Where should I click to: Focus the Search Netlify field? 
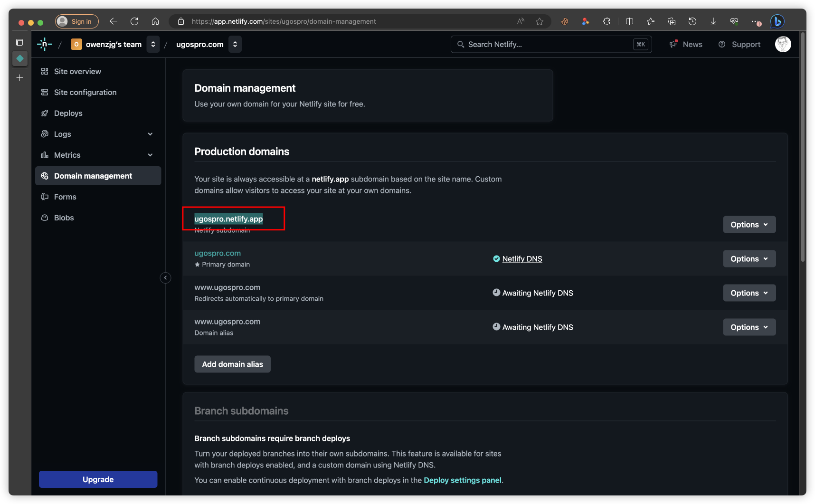pos(551,44)
